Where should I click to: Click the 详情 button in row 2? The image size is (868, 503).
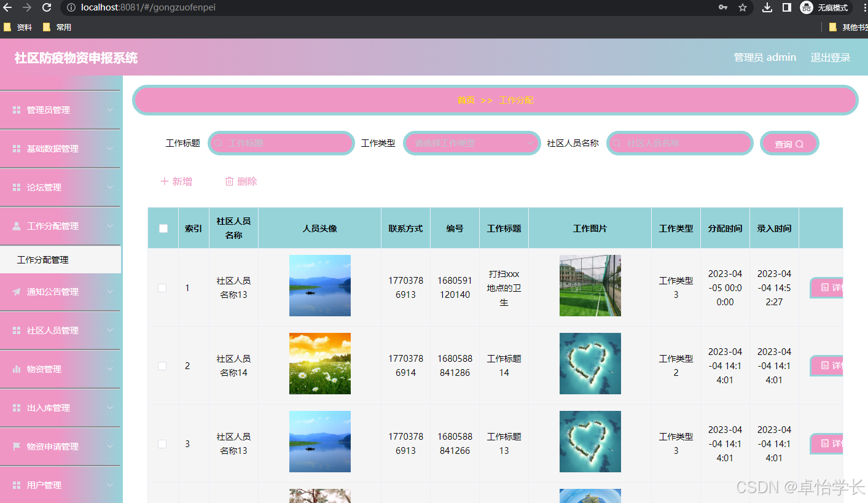pyautogui.click(x=827, y=366)
